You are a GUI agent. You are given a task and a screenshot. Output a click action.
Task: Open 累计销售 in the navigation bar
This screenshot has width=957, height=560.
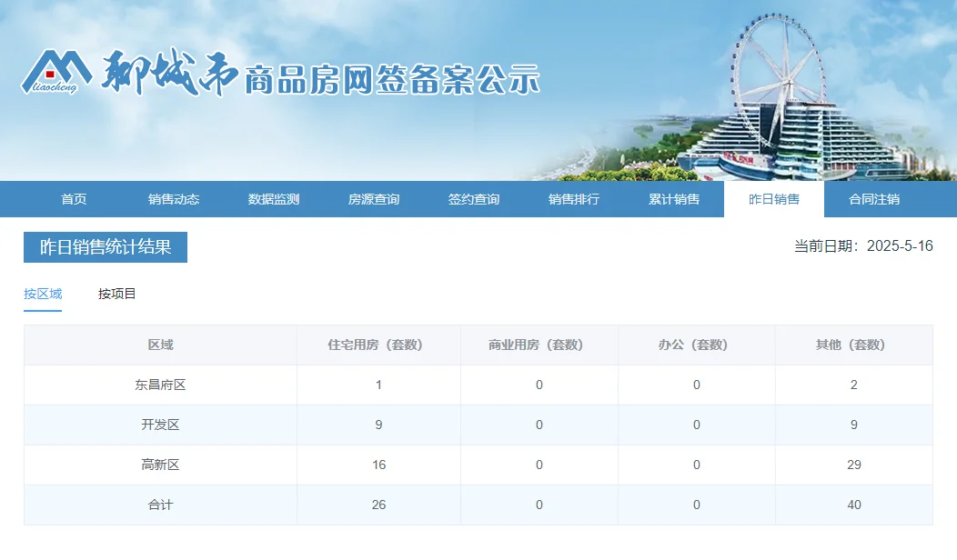(674, 199)
